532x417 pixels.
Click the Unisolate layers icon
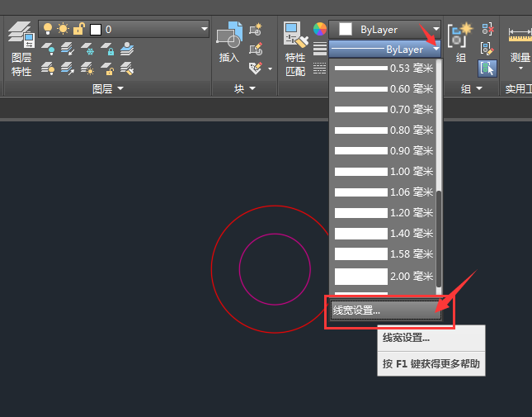[x=68, y=69]
